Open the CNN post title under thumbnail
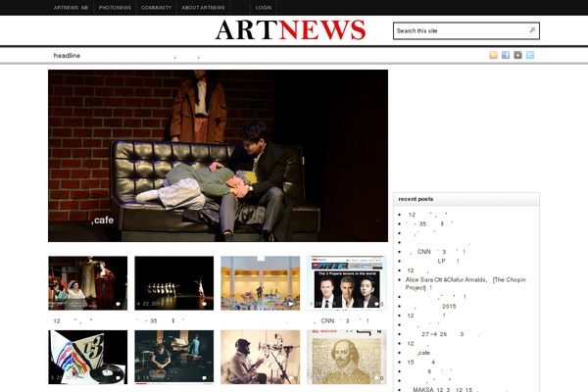The image size is (588, 392). click(x=341, y=321)
